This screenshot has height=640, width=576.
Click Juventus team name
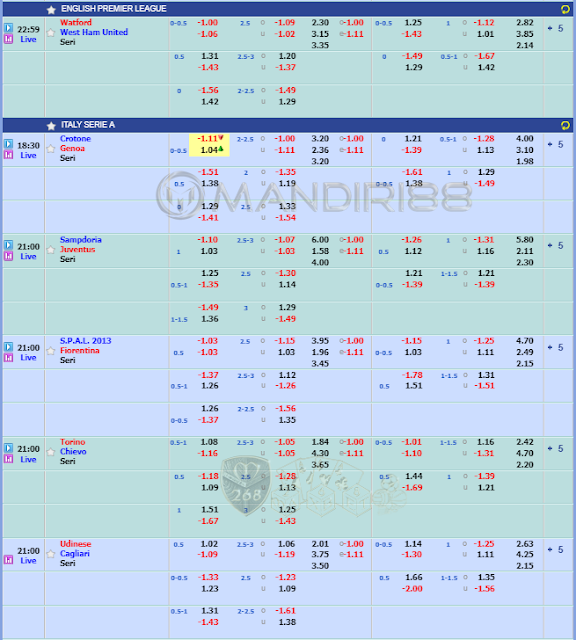tap(78, 249)
